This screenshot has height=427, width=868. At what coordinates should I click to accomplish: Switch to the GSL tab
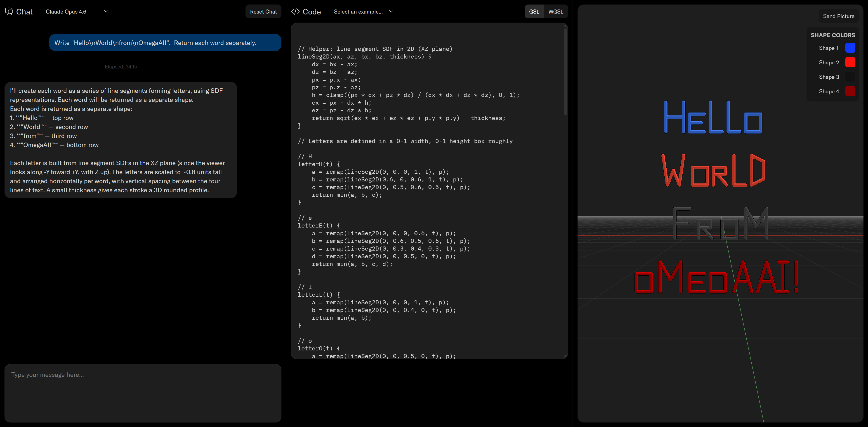pyautogui.click(x=534, y=12)
